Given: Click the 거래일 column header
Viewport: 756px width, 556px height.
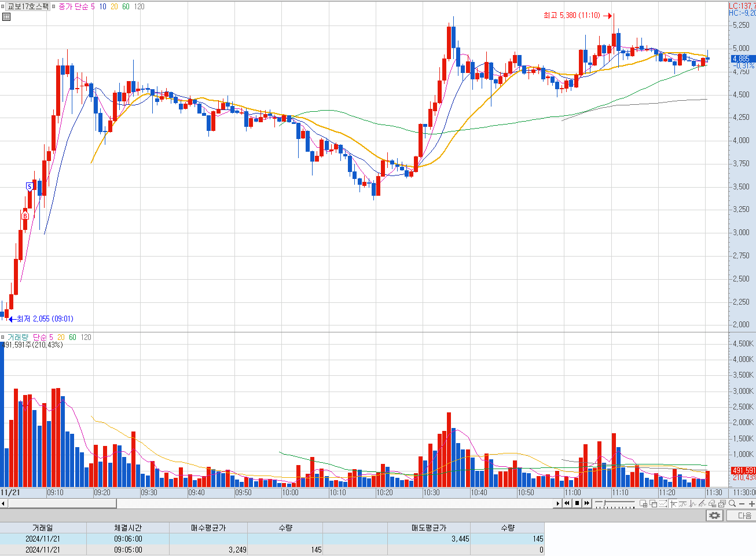Looking at the screenshot, I should 43,528.
